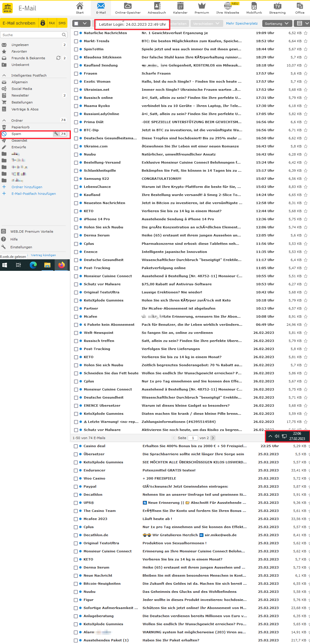
Task: Check the Paypal email checkbox
Action: (x=76, y=487)
